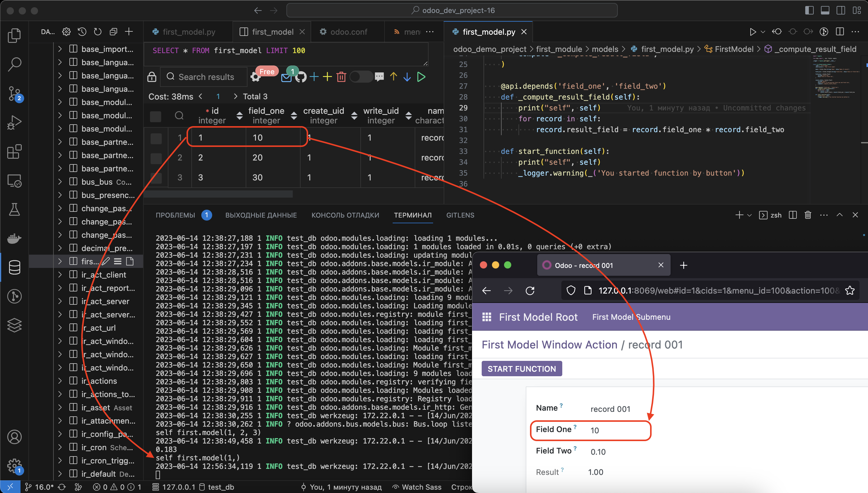Click the results table horizontal scrollbar
The width and height of the screenshot is (868, 493).
click(218, 194)
